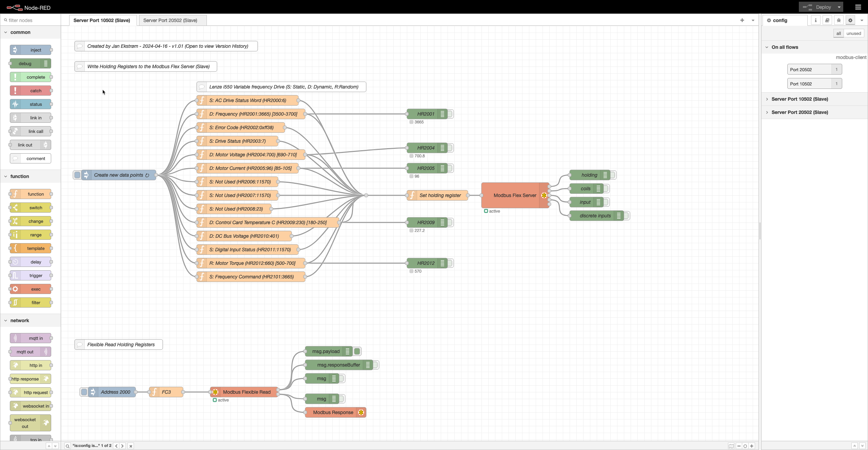The image size is (868, 450).
Task: Open the main hamburger menu
Action: tap(858, 7)
